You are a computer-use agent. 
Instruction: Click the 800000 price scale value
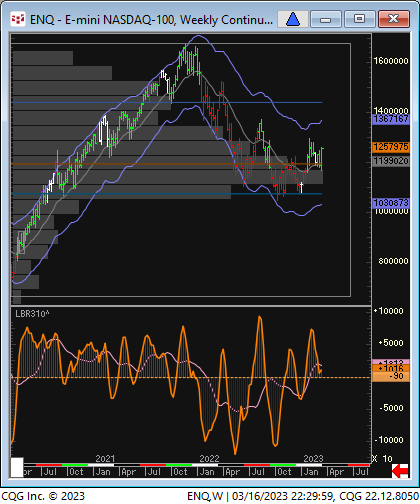tap(393, 261)
